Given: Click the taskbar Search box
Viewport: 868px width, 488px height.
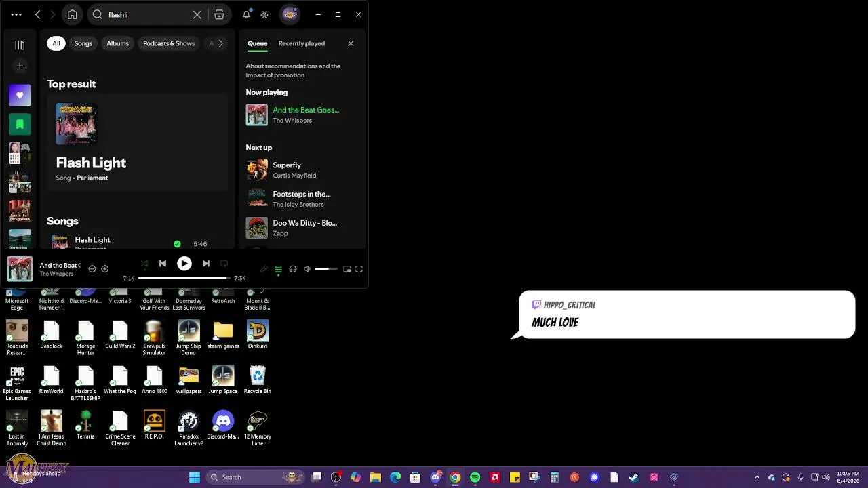Looking at the screenshot, I should coord(256,477).
